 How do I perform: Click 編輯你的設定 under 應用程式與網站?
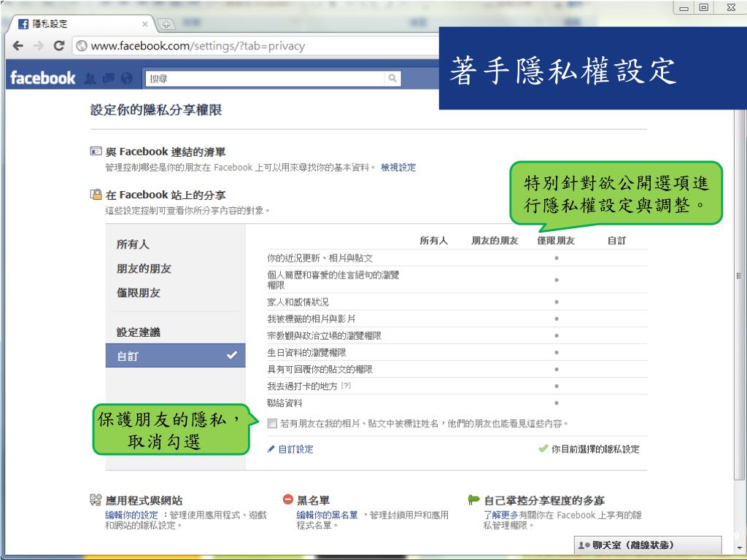pyautogui.click(x=131, y=515)
